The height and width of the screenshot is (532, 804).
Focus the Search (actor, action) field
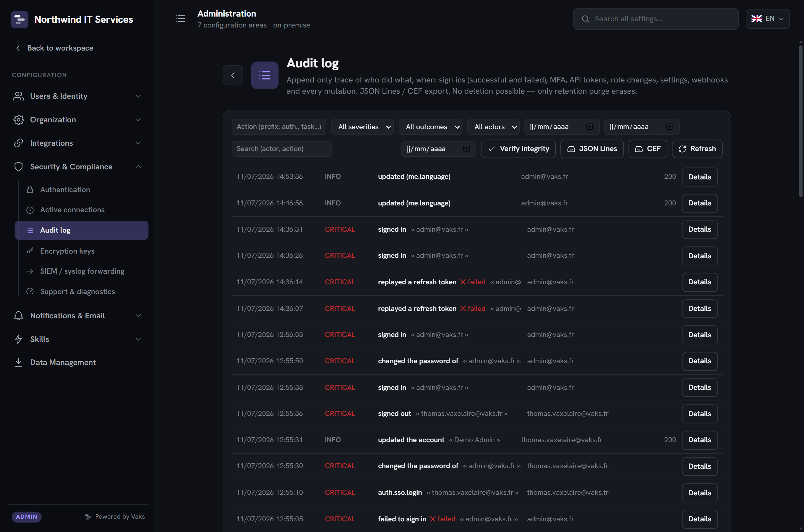282,149
